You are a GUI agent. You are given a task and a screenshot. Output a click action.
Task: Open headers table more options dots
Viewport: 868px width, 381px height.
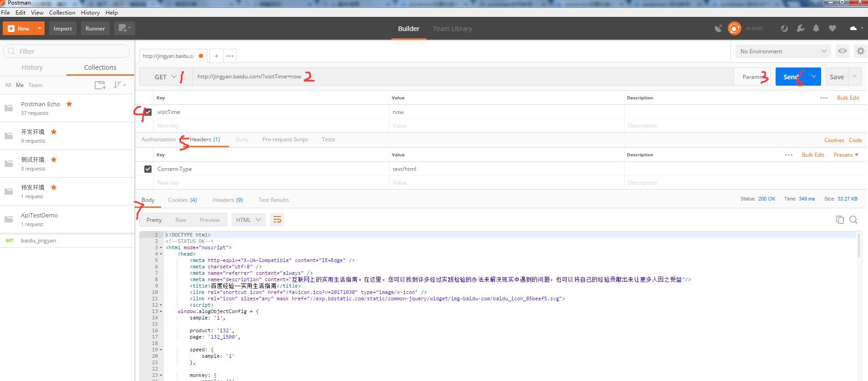(789, 155)
